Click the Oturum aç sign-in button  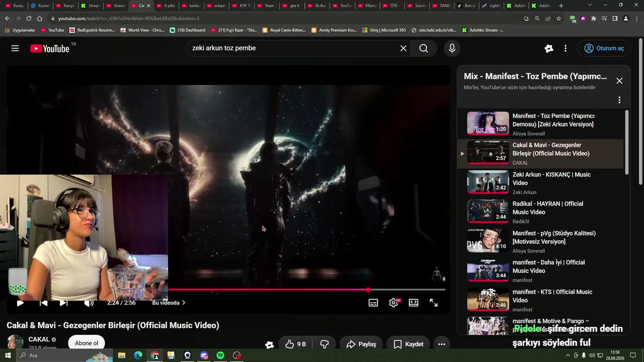604,48
